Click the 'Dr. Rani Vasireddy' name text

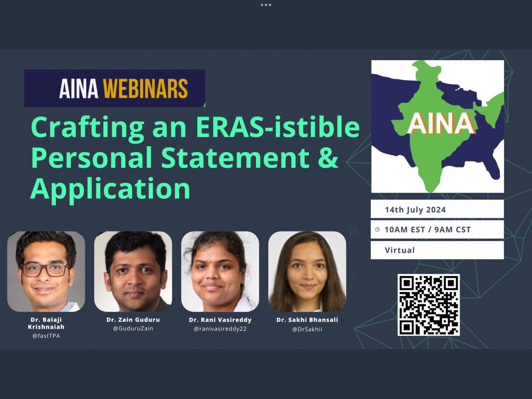[x=220, y=320]
